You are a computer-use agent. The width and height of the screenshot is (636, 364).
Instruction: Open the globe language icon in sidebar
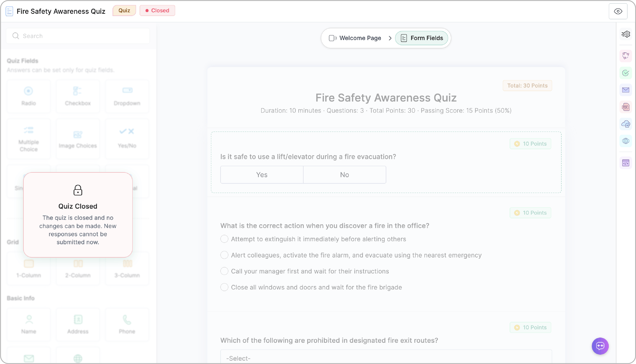[626, 141]
